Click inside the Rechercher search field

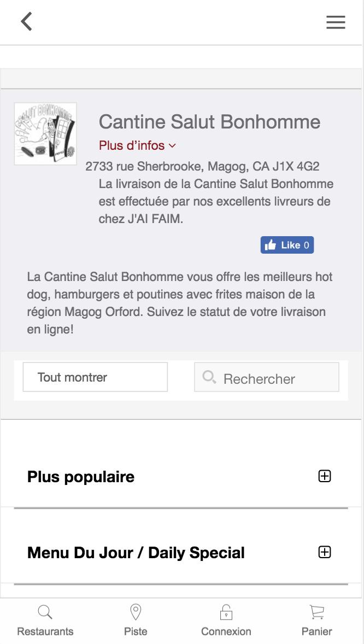(268, 379)
